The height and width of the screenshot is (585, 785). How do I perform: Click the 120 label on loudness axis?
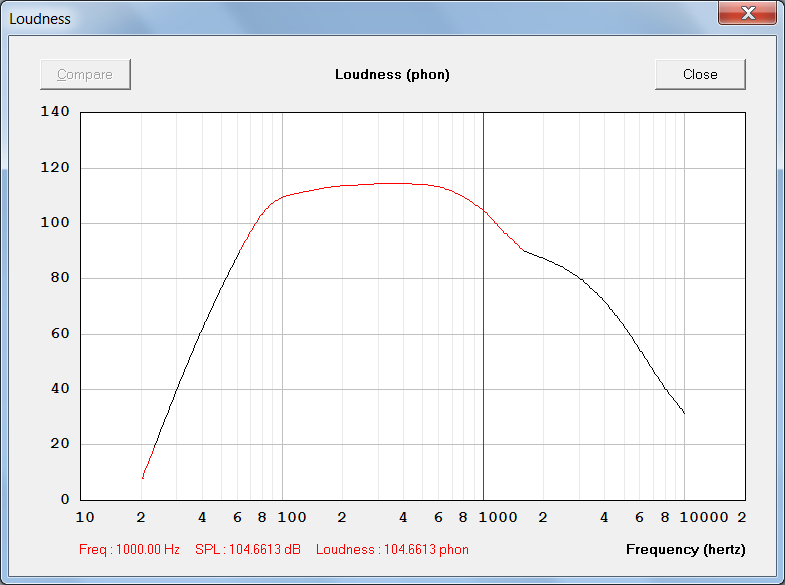coord(55,167)
